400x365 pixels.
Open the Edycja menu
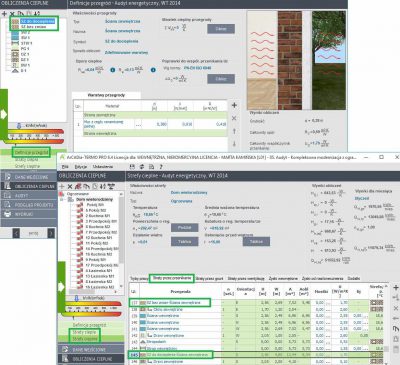click(81, 166)
